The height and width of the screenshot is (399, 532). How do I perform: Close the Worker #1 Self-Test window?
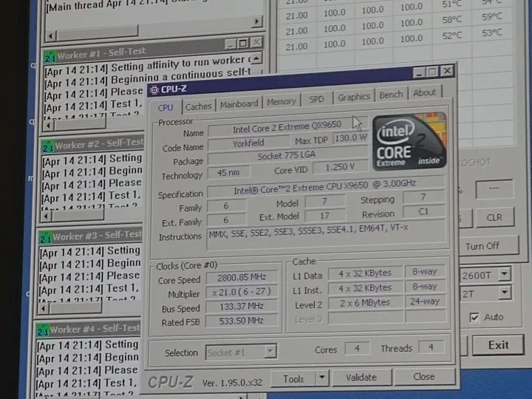(x=256, y=42)
